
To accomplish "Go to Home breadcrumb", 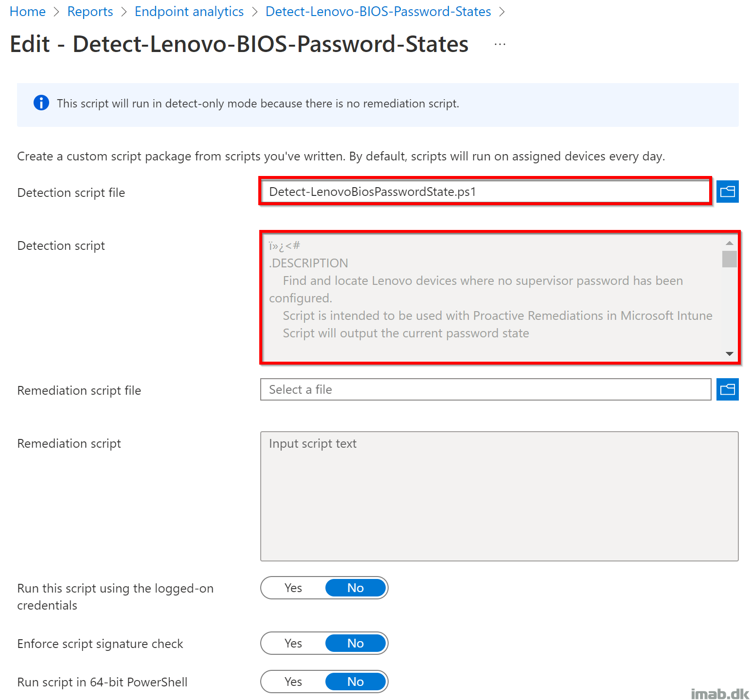I will pos(28,12).
